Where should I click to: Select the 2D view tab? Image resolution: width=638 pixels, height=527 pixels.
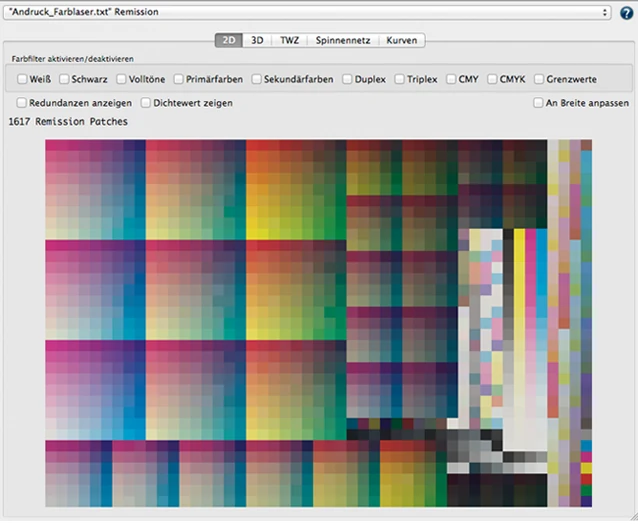pyautogui.click(x=228, y=41)
